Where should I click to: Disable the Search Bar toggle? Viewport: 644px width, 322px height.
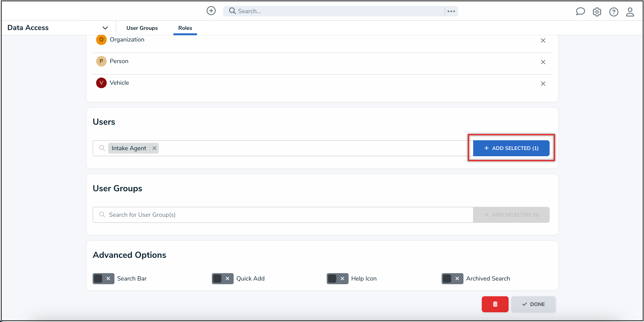(x=103, y=279)
